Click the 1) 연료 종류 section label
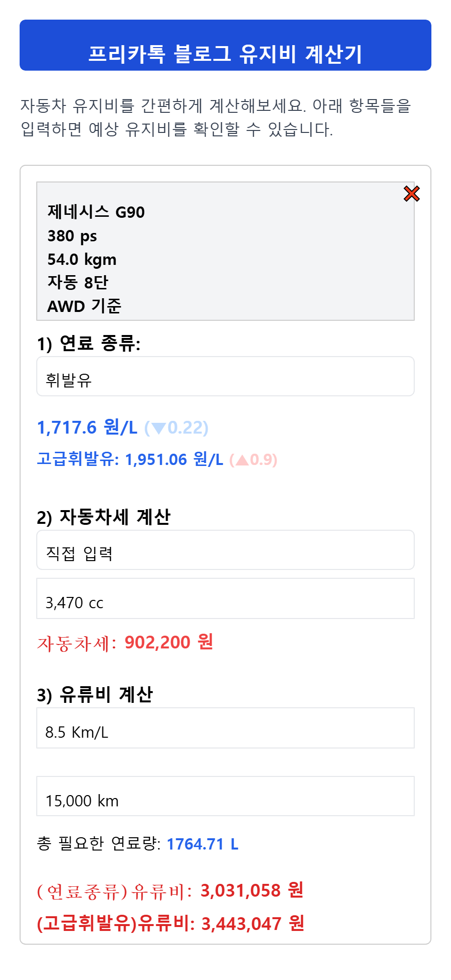The width and height of the screenshot is (451, 980). tap(89, 343)
